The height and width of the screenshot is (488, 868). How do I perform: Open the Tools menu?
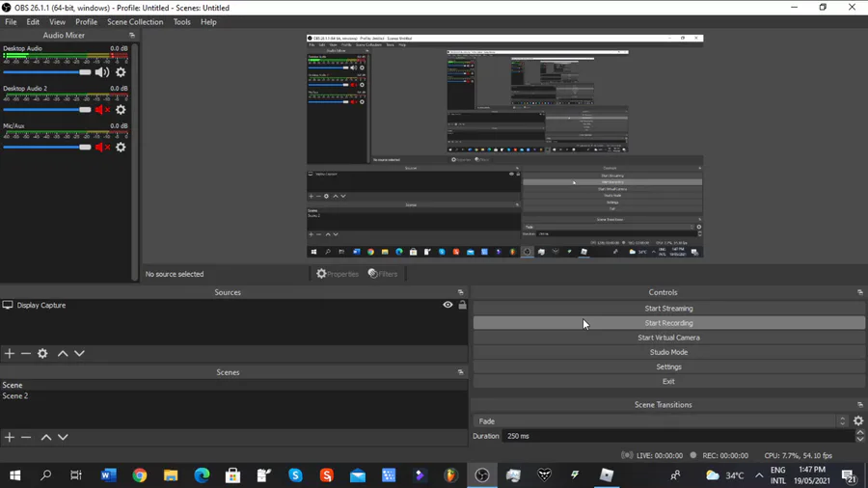pos(181,22)
